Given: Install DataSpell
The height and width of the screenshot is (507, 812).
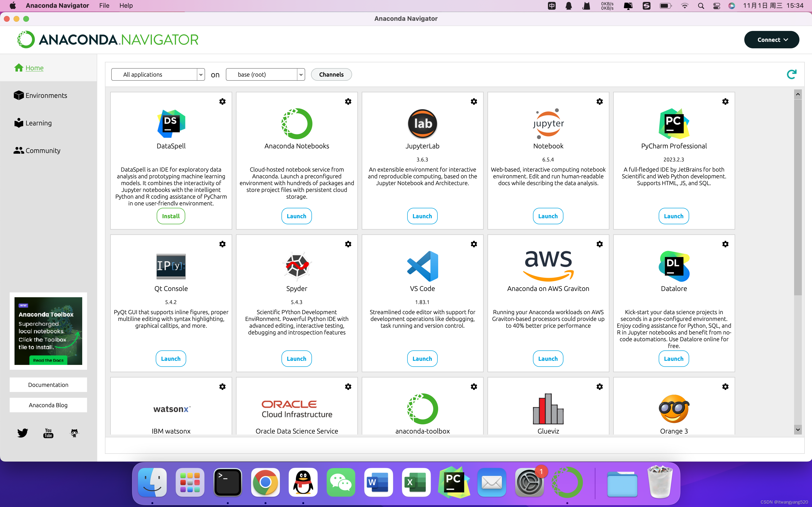Looking at the screenshot, I should [x=171, y=216].
